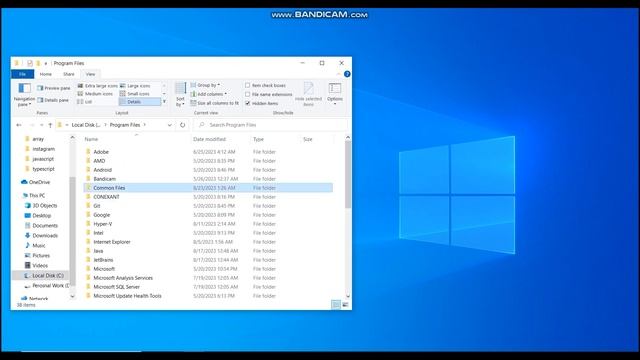
Task: Open address bar history dropdown
Action: pos(169,125)
